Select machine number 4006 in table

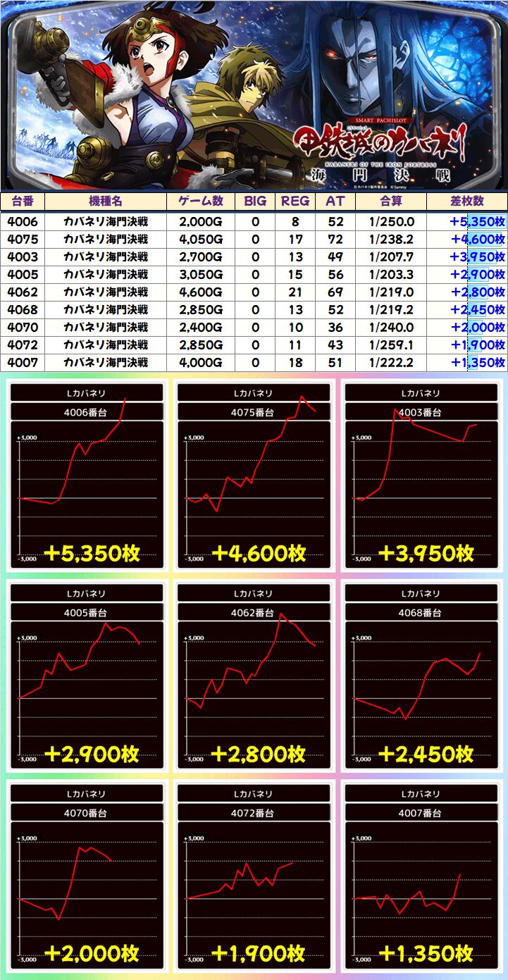23,222
